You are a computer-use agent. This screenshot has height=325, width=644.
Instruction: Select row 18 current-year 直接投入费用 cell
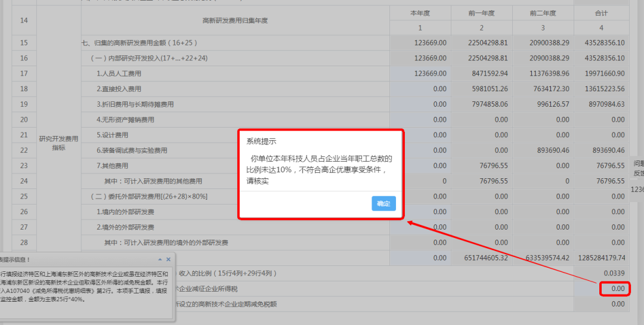[x=420, y=89]
